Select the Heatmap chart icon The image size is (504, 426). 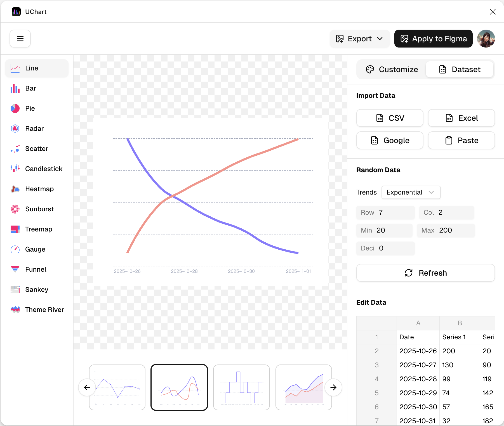pyautogui.click(x=15, y=189)
